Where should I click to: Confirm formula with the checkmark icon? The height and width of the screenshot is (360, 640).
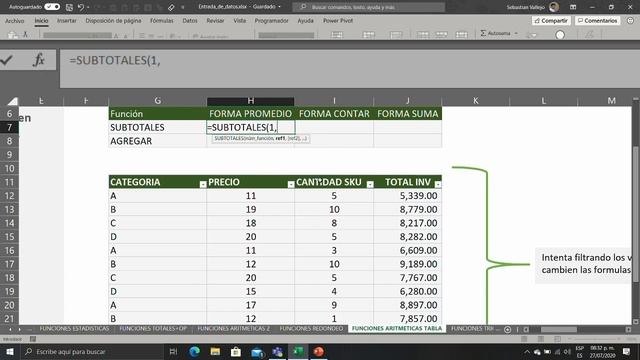tap(7, 60)
